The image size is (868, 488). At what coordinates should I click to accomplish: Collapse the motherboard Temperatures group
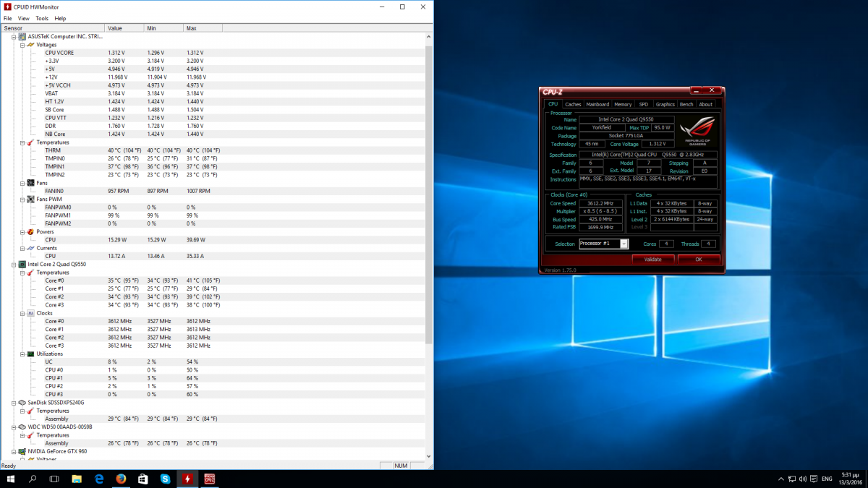[22, 142]
